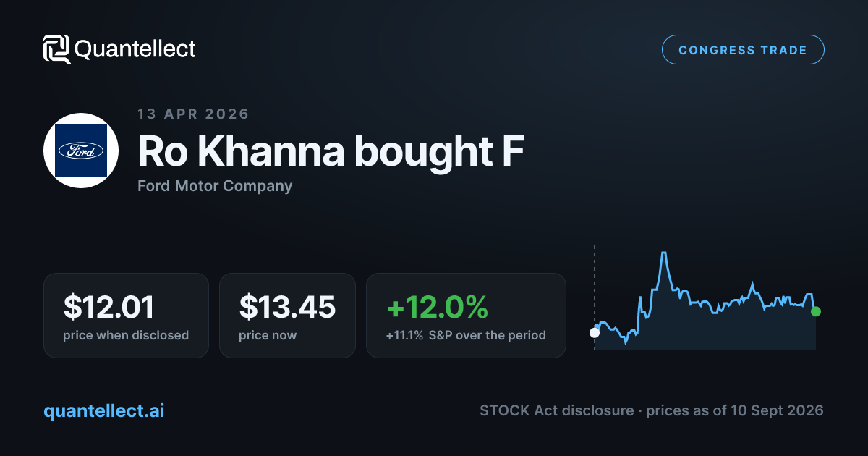This screenshot has height=456, width=868.
Task: Click the 13 APR 2026 date label
Action: pyautogui.click(x=193, y=114)
